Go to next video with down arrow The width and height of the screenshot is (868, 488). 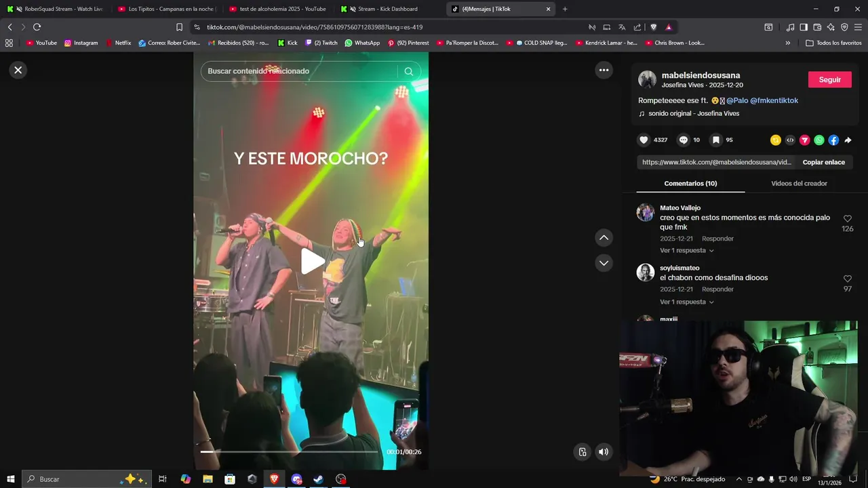(604, 263)
